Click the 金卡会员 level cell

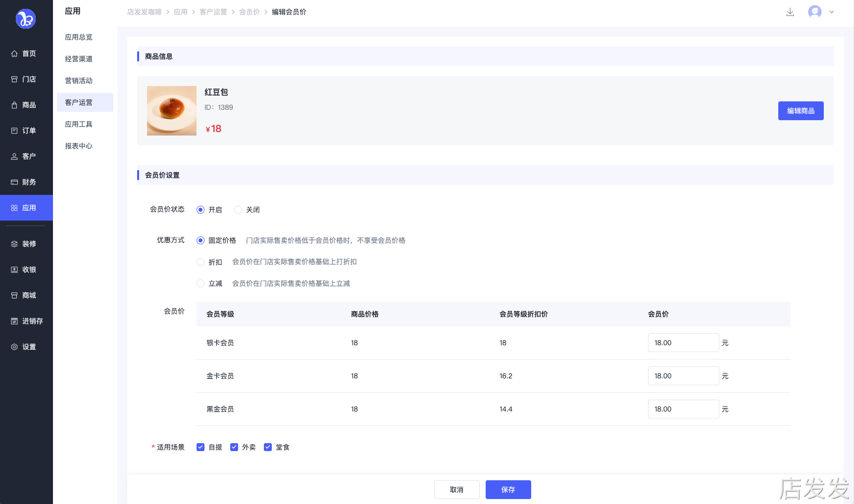coord(220,376)
